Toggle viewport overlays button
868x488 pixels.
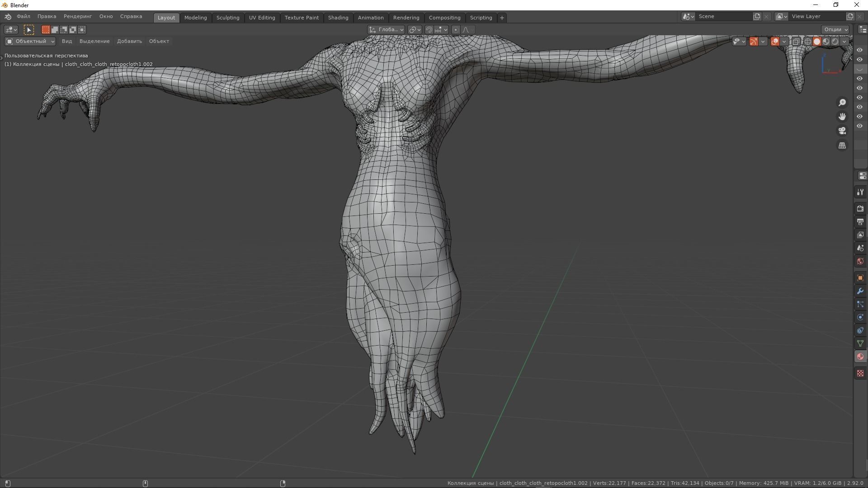click(x=775, y=42)
